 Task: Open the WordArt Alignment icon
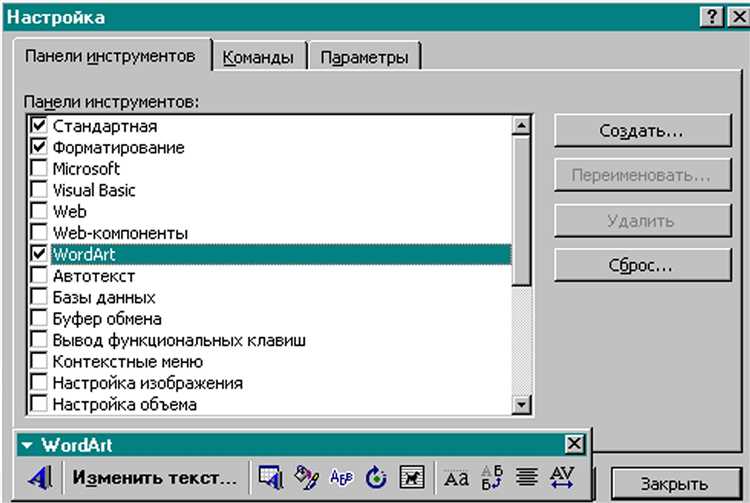point(527,477)
